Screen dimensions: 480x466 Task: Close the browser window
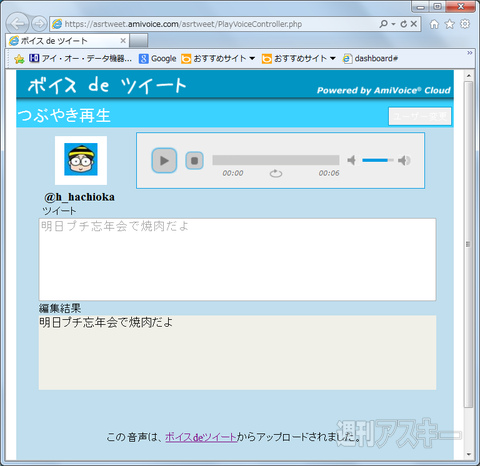461,7
